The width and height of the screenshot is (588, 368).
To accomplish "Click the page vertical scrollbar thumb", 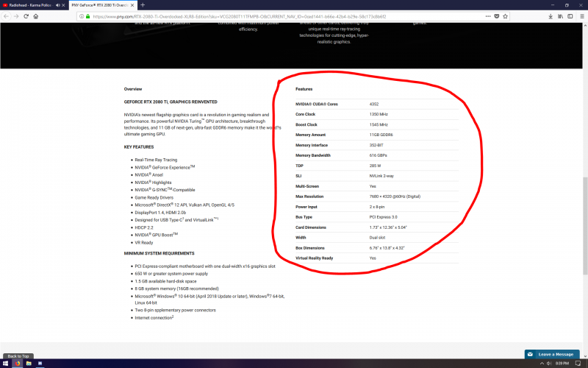I will pos(585,225).
